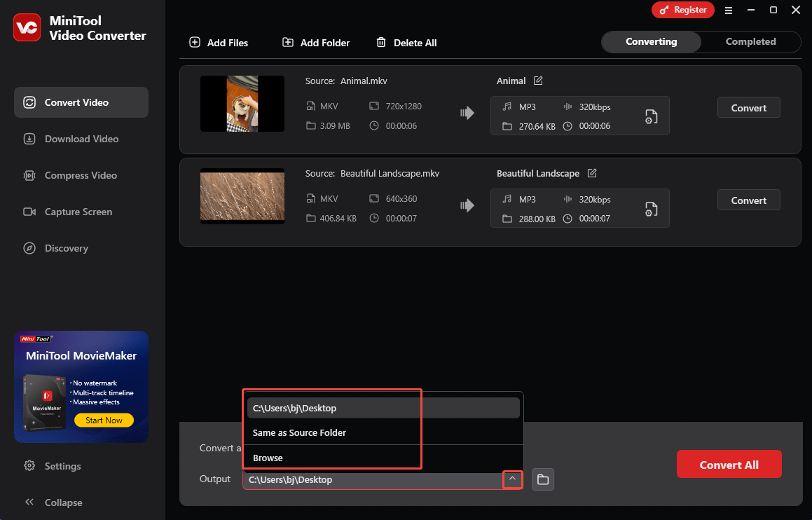Click the Beautiful Landscape MP3 output format box
Image resolution: width=812 pixels, height=520 pixels.
point(580,208)
